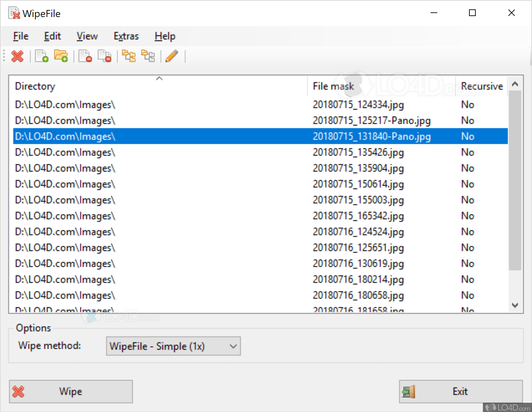
Task: Click the No value for 20180716_125651.jpg
Action: pos(468,247)
